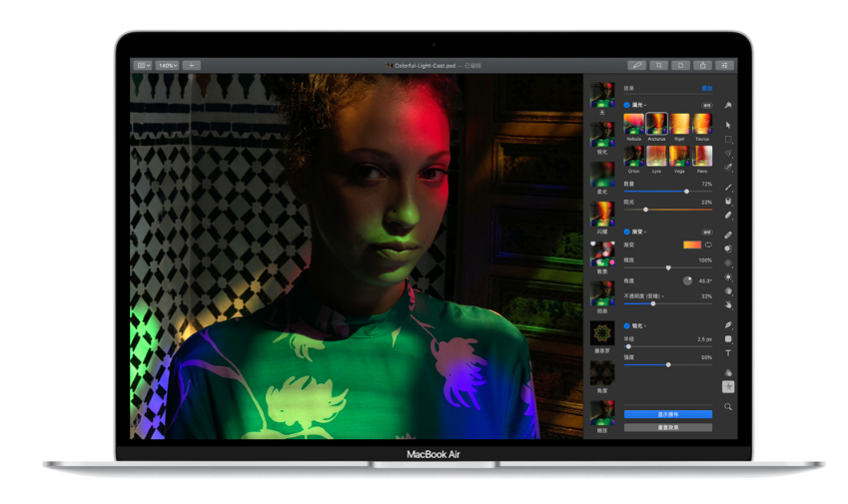Choose the 曼荼罗 kaleidoscope effect category thumbnail
The height and width of the screenshot is (504, 848).
click(602, 333)
